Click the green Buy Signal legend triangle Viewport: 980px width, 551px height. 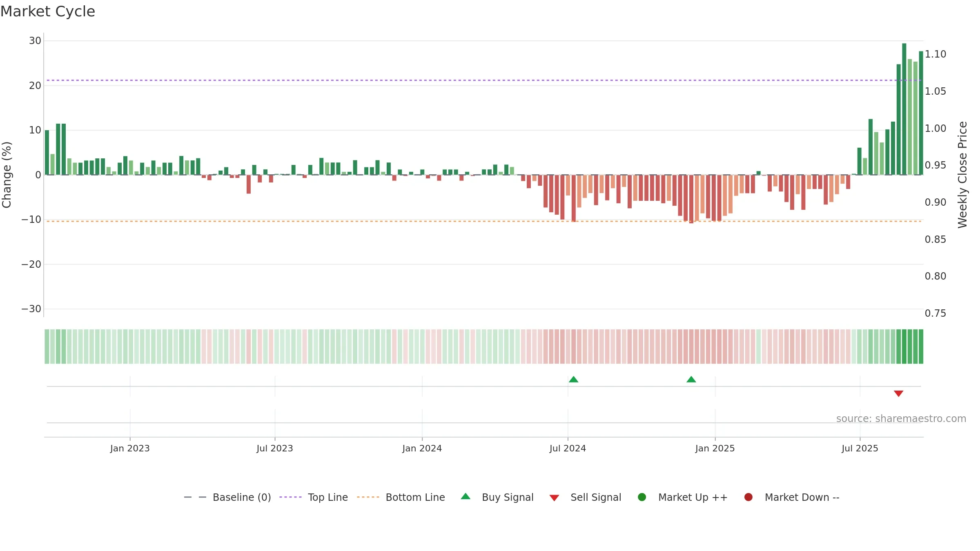coord(465,496)
